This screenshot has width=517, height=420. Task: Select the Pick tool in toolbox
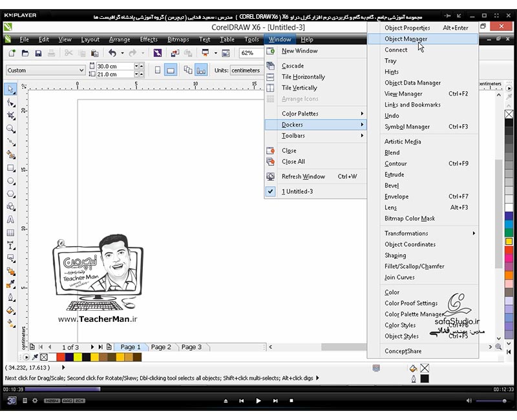10,89
